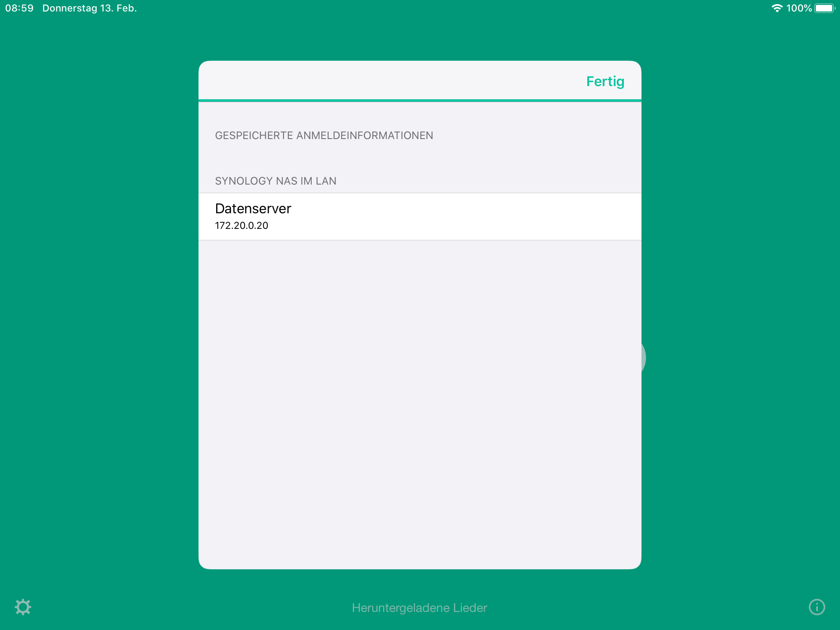Tap the 08:59 clock in the status bar
This screenshot has width=840, height=630.
point(19,8)
